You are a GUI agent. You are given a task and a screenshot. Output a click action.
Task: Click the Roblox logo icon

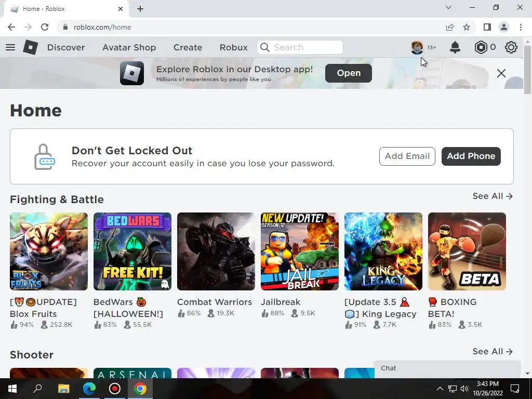31,47
